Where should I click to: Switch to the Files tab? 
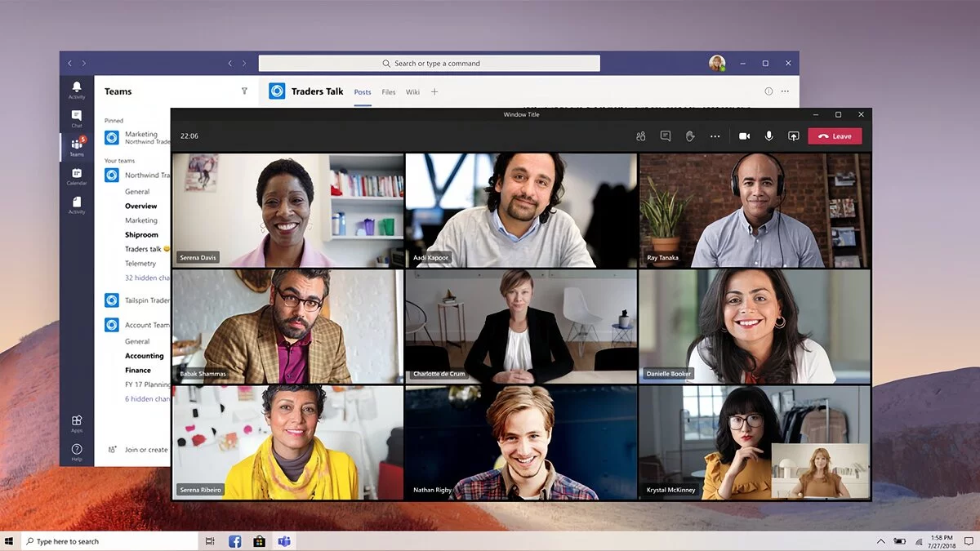click(389, 92)
